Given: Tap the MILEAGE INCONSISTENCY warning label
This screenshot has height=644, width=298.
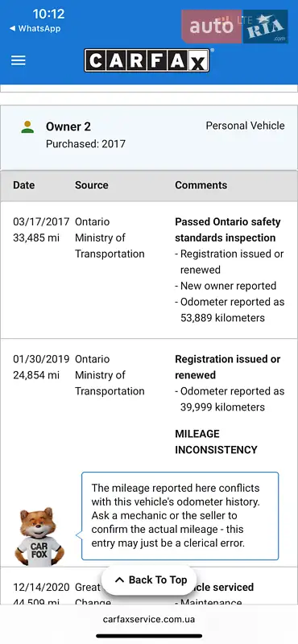Looking at the screenshot, I should tap(216, 442).
